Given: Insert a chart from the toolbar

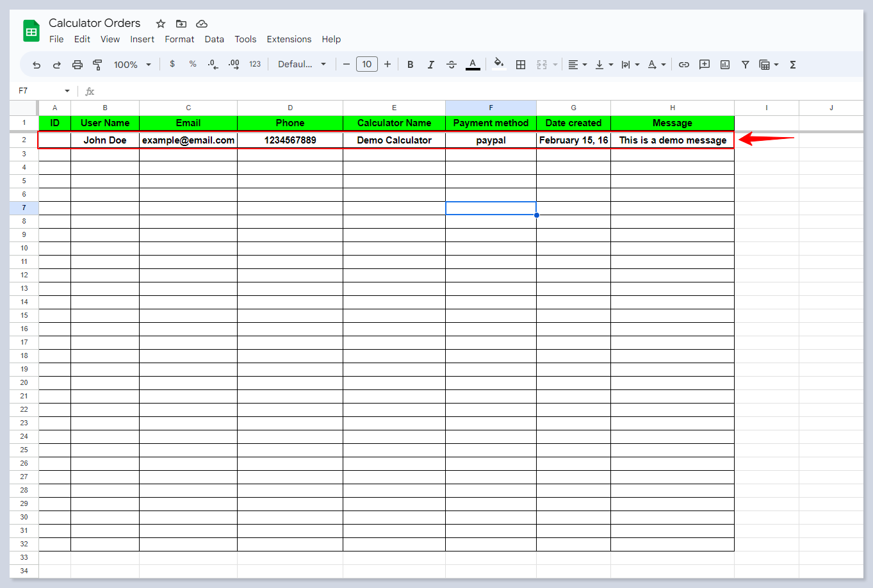Looking at the screenshot, I should point(725,65).
